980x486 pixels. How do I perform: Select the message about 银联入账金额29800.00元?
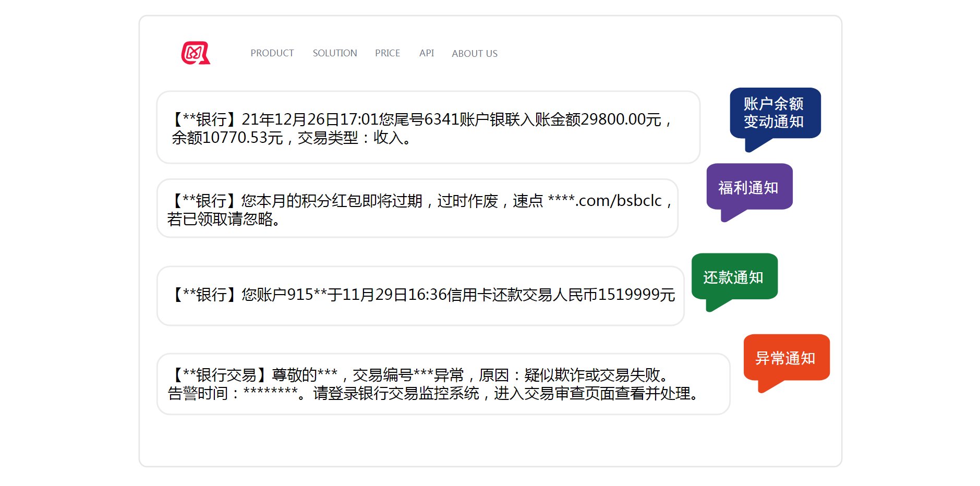pyautogui.click(x=428, y=127)
